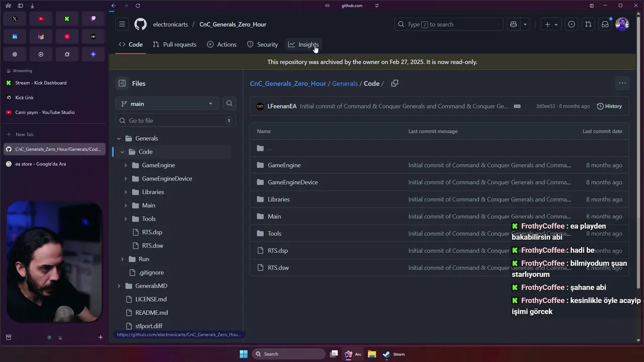Open LFeenanEA commit author link
The image size is (644, 362).
tap(282, 106)
